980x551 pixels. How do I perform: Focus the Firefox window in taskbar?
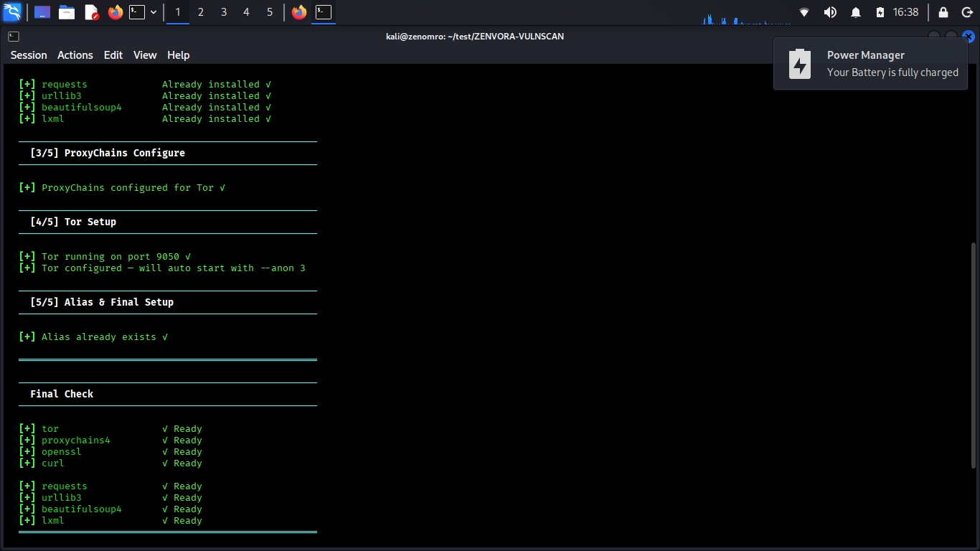(x=299, y=12)
